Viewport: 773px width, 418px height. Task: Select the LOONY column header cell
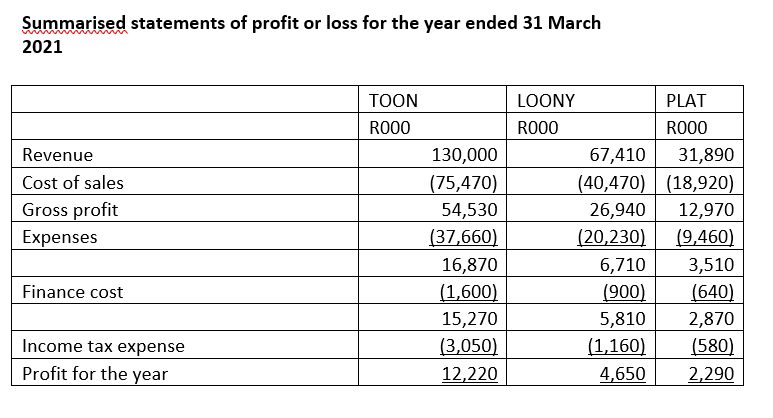tap(581, 100)
